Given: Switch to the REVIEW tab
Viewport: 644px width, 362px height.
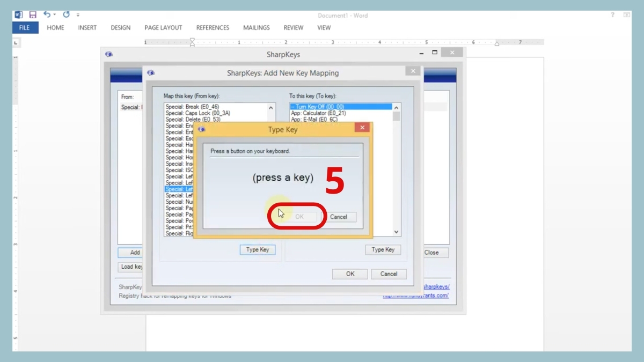Looking at the screenshot, I should [x=294, y=28].
